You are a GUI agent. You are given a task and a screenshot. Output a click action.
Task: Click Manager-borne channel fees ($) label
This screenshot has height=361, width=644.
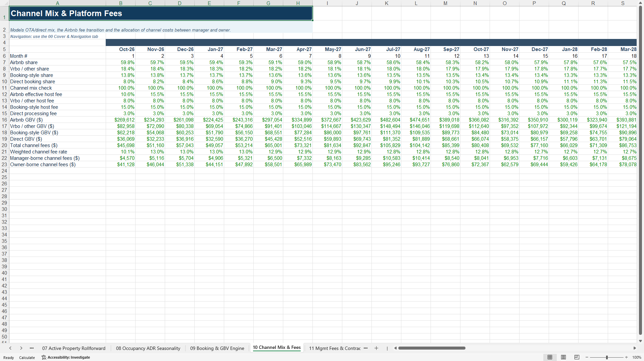45,158
